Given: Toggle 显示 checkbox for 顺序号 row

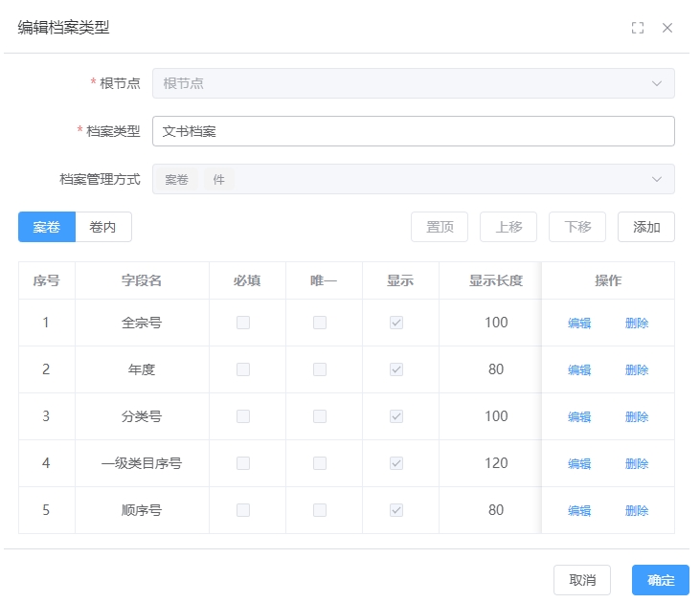Looking at the screenshot, I should (x=396, y=510).
